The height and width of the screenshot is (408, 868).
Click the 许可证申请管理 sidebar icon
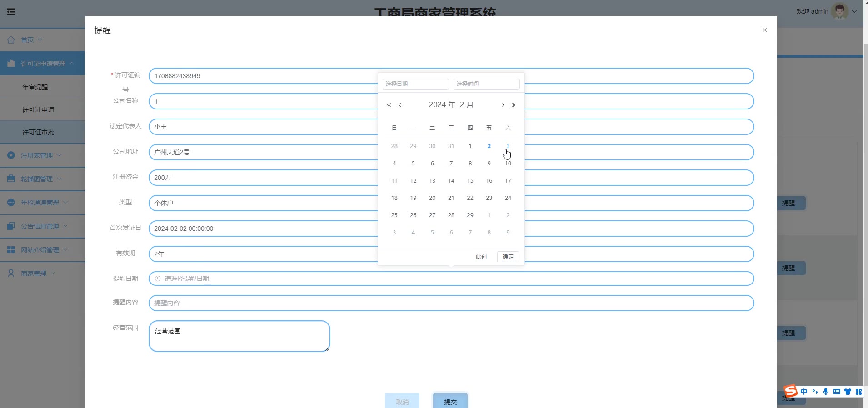(11, 64)
